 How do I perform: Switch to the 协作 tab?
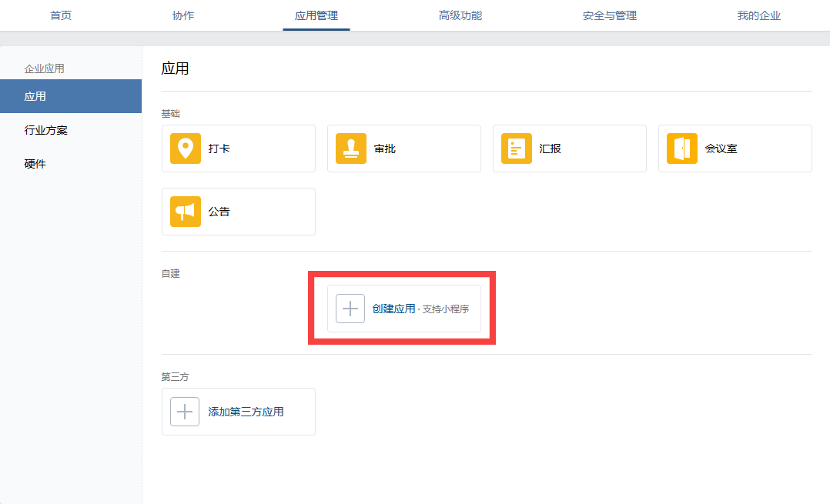(183, 15)
